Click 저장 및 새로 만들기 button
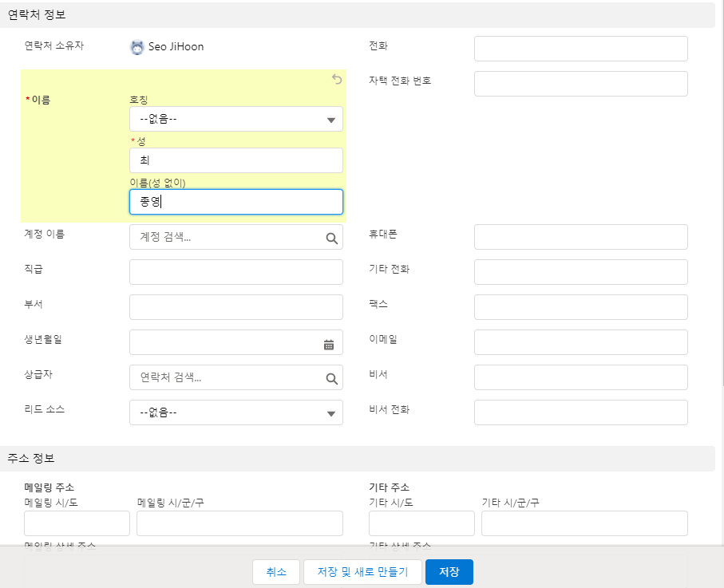Viewport: 724px width, 588px height. coord(362,572)
